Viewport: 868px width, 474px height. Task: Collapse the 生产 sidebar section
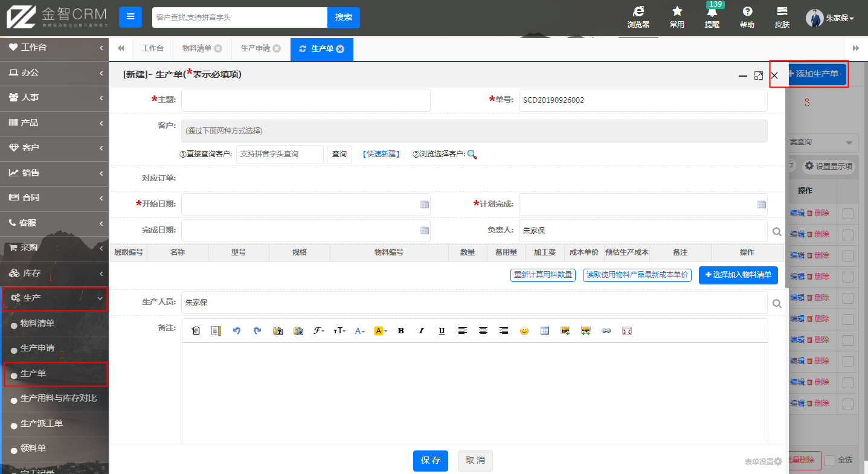[54, 298]
